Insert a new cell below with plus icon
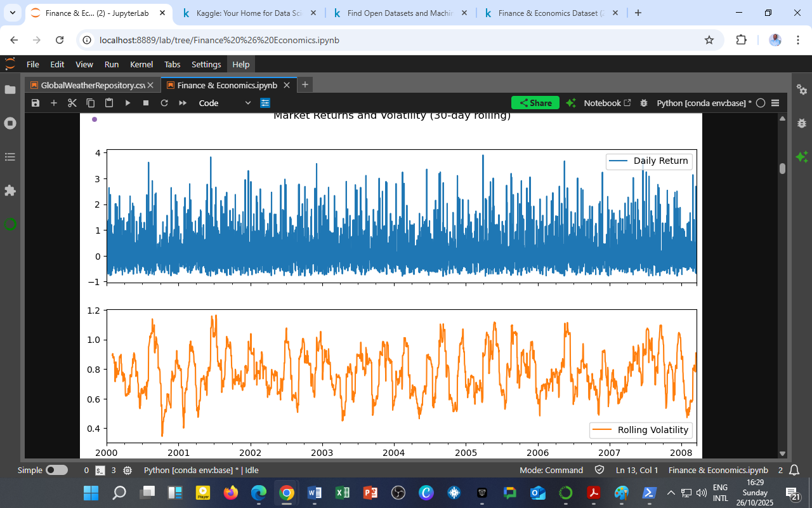This screenshot has height=508, width=812. coord(54,103)
